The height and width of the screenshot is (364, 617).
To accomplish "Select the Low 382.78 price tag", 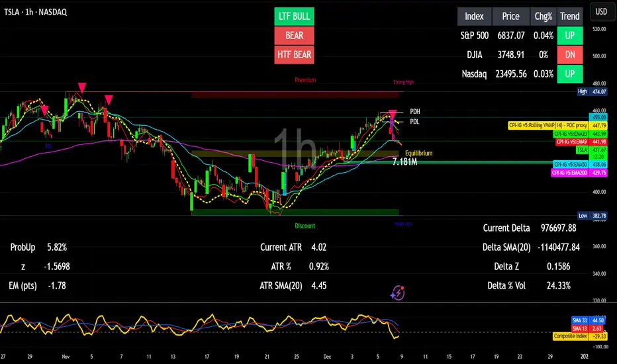I will [593, 216].
